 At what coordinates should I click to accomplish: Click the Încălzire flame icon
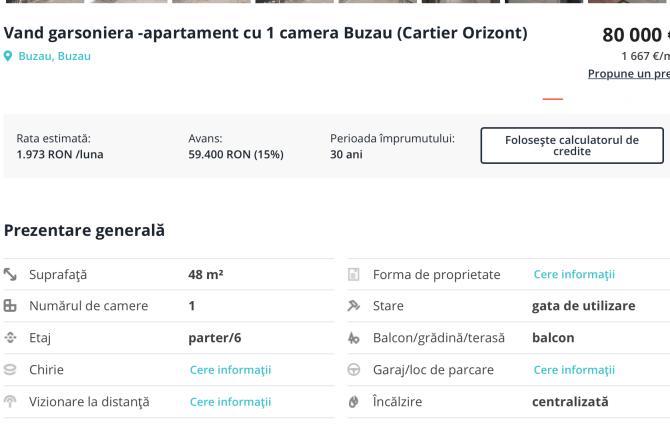pos(354,402)
